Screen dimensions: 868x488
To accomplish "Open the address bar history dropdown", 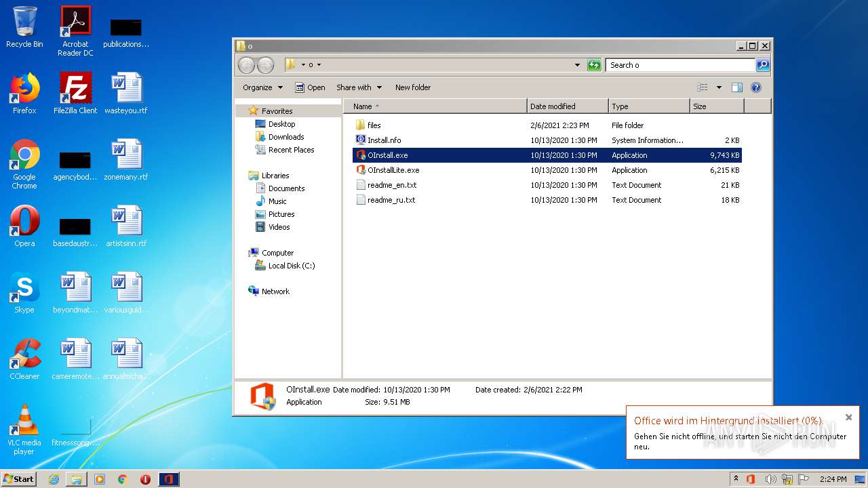I will (x=577, y=65).
